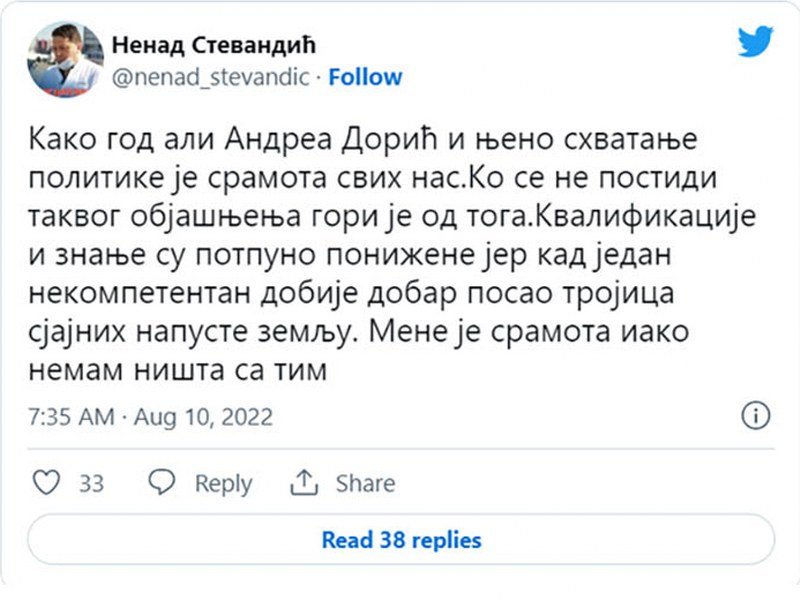Click the Share text label
800x600 pixels.
pyautogui.click(x=365, y=484)
